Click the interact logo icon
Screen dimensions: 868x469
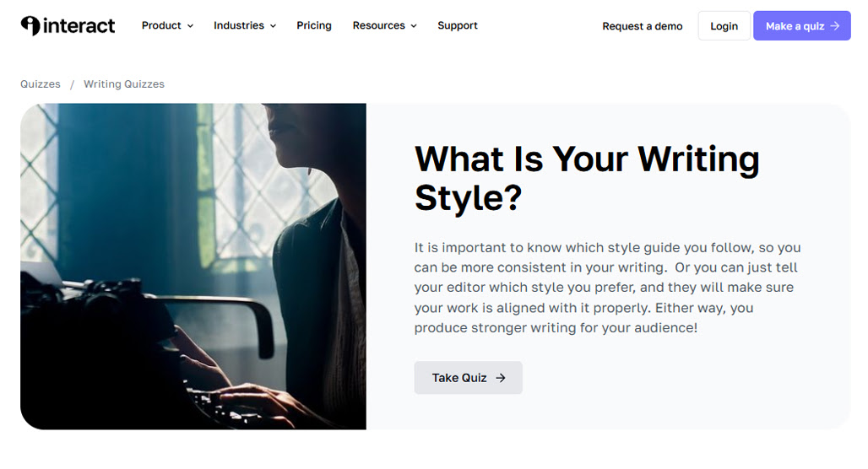30,25
